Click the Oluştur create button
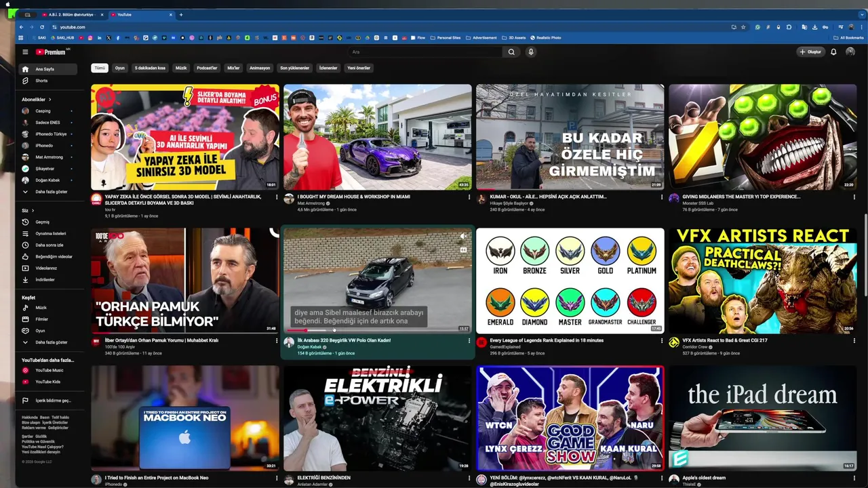This screenshot has width=868, height=488. tap(810, 52)
